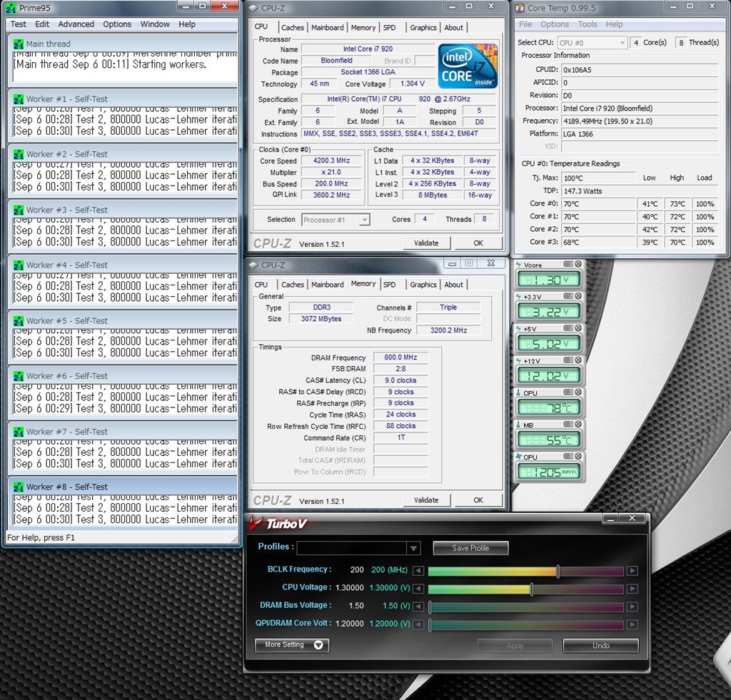This screenshot has width=731, height=700.
Task: Open the TurboV Profiles dropdown
Action: pos(413,548)
